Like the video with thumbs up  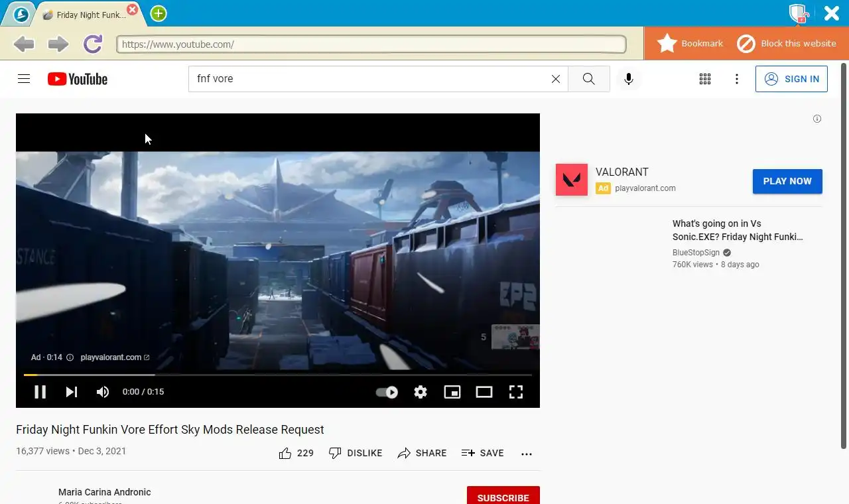[x=296, y=453]
